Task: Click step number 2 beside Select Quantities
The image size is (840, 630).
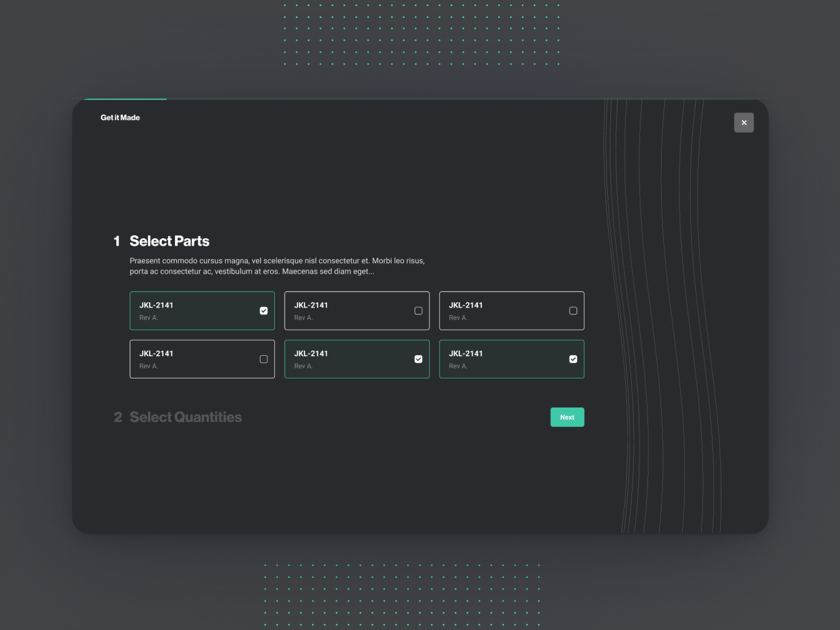Action: [x=118, y=417]
